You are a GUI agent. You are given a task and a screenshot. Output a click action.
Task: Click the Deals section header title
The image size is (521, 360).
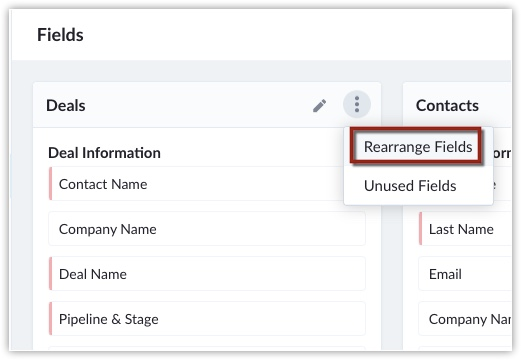click(x=66, y=106)
